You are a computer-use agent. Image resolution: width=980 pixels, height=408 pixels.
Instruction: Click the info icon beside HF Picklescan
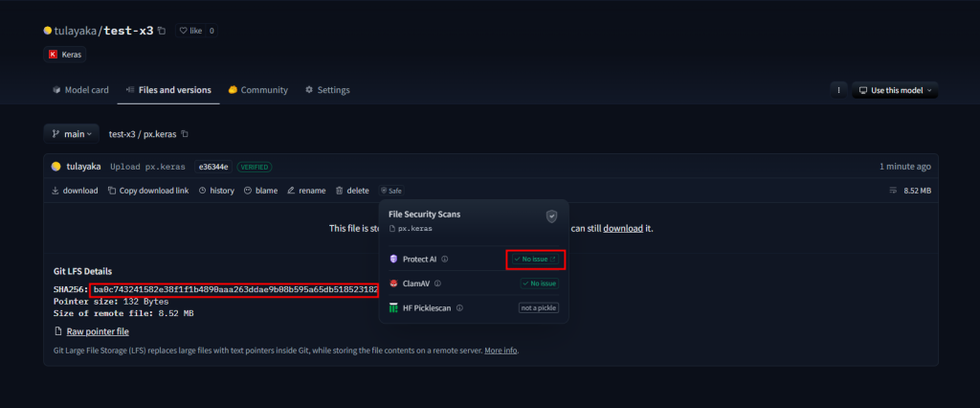tap(459, 308)
